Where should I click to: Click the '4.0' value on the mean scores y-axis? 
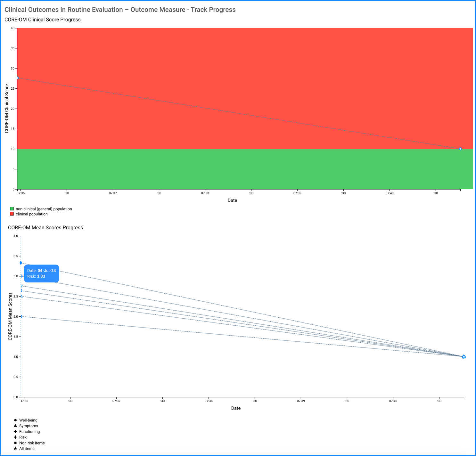(x=16, y=236)
